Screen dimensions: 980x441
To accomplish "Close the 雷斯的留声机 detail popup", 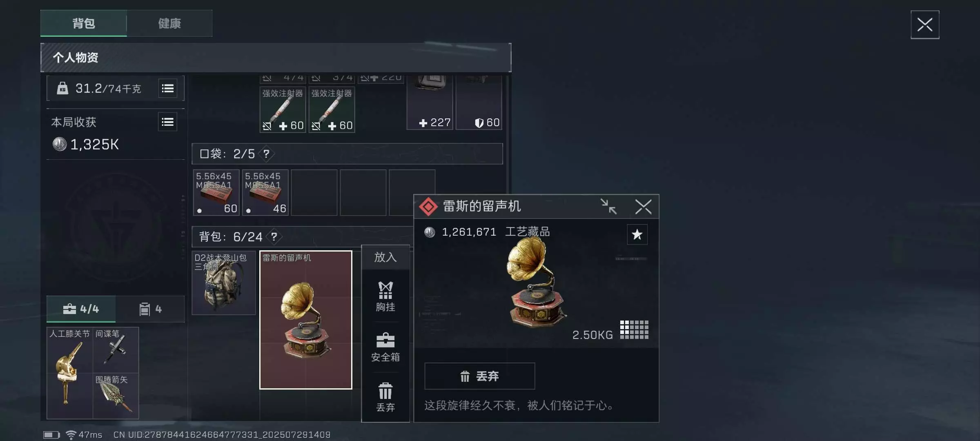I will (x=643, y=207).
